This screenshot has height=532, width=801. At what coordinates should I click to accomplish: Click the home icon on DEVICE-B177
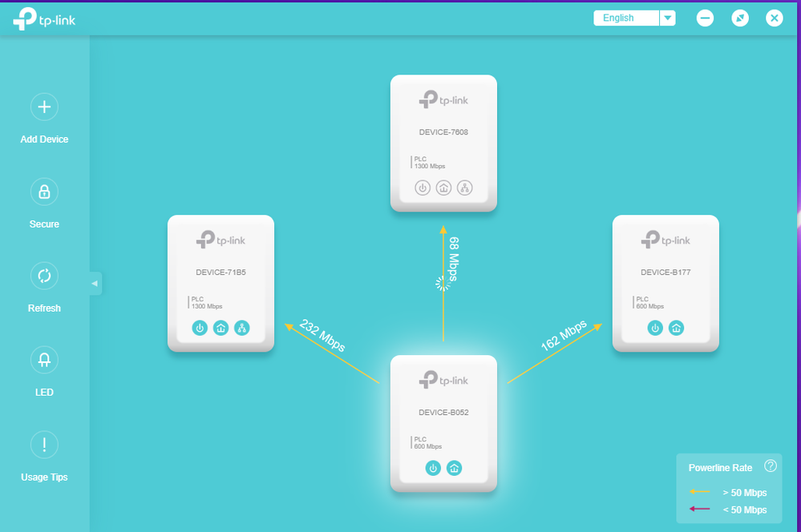point(677,328)
